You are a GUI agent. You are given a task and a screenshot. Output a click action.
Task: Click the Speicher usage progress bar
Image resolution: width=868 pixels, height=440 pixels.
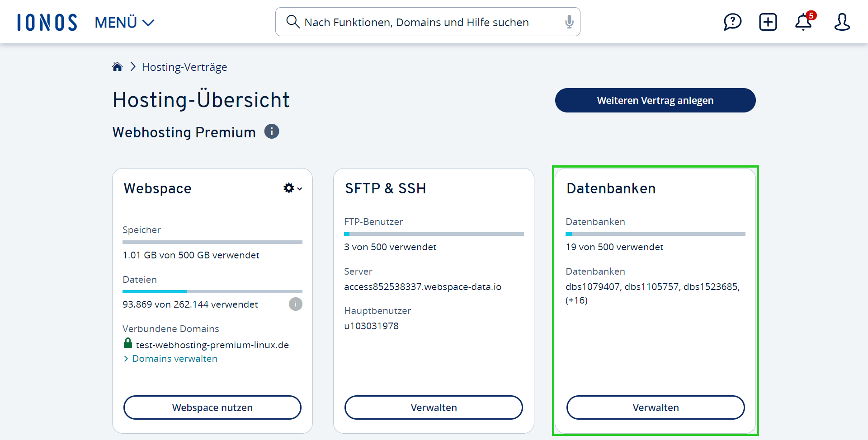click(212, 242)
